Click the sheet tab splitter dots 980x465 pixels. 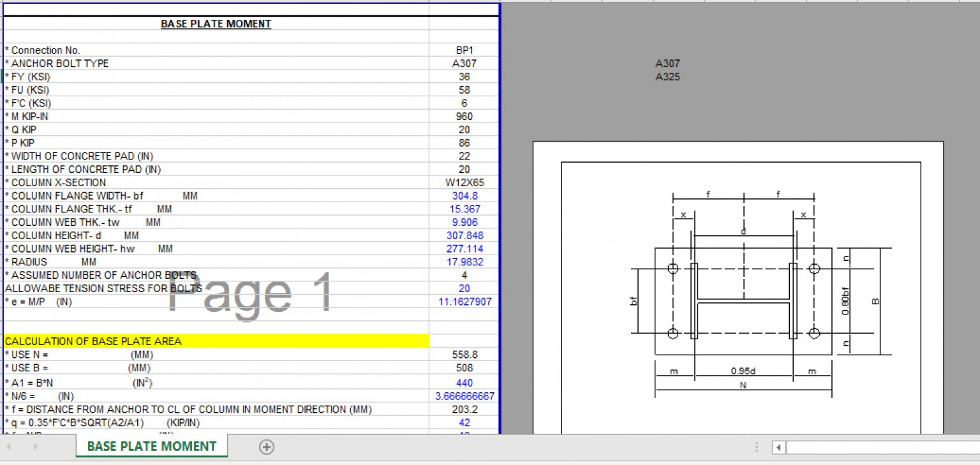757,447
